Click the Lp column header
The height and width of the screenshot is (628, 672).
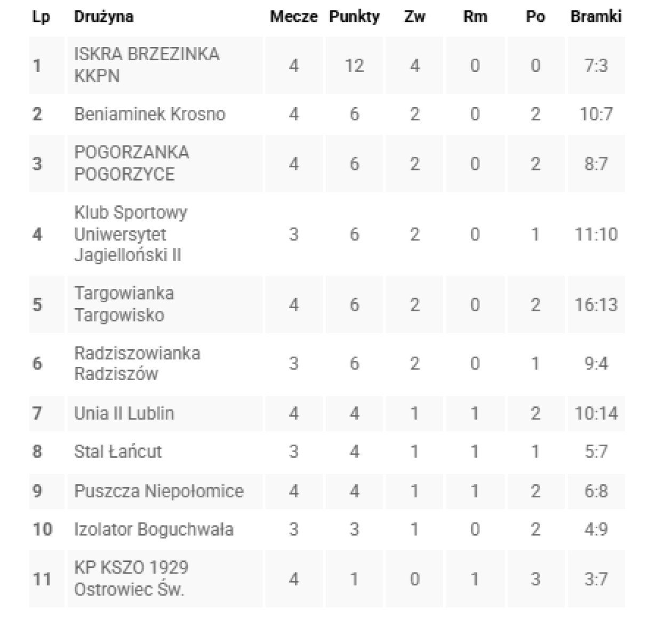(x=41, y=17)
